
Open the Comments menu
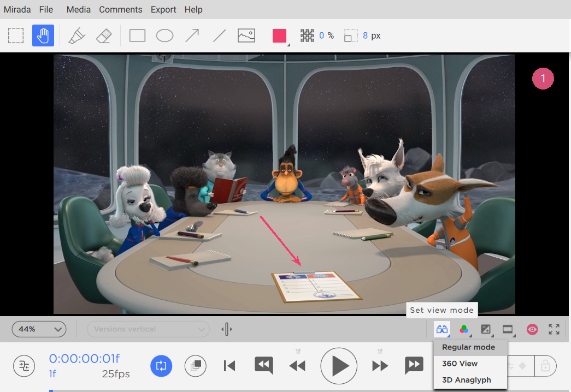(121, 9)
